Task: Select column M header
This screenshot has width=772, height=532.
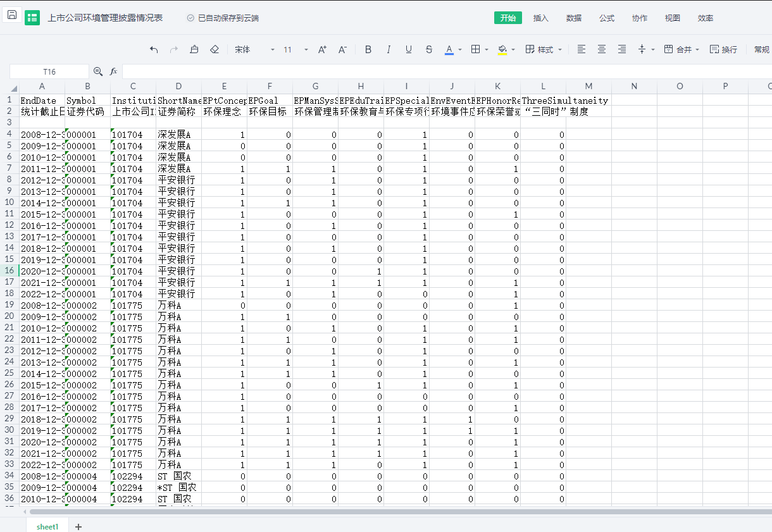Action: click(588, 86)
